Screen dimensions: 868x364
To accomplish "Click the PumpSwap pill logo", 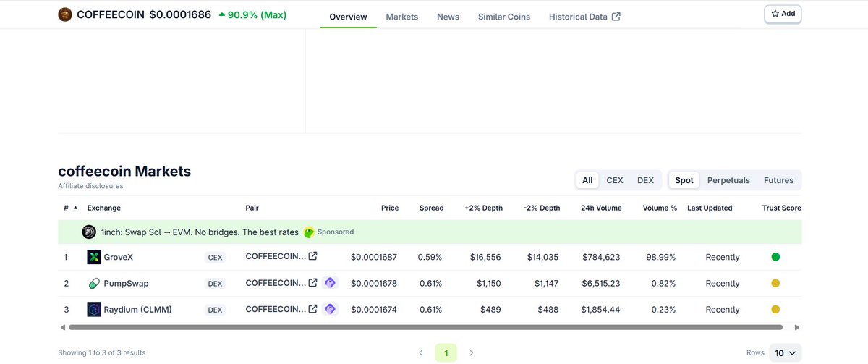I will pos(94,283).
